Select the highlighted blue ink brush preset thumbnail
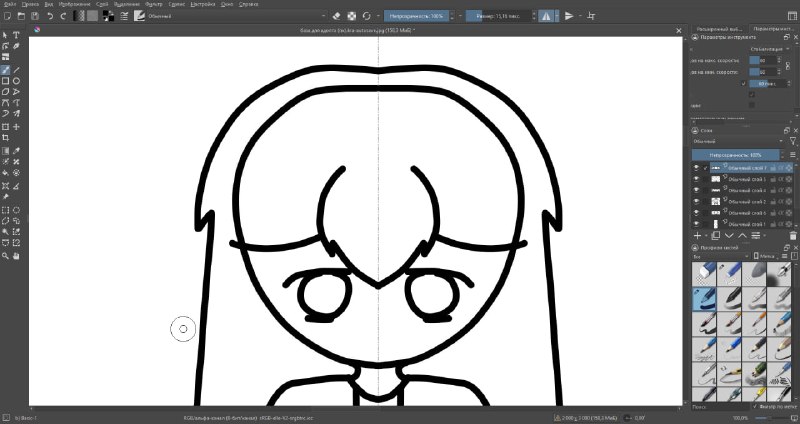Screen dimensions: 800x424 click(x=704, y=298)
